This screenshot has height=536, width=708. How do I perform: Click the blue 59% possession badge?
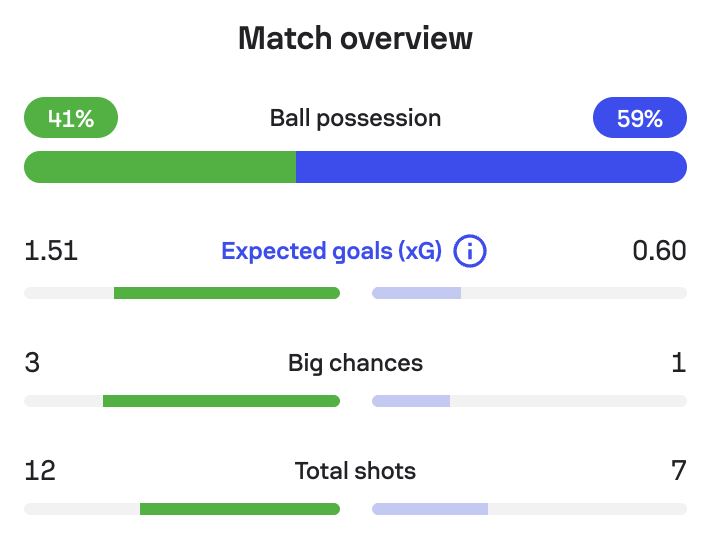click(x=640, y=117)
